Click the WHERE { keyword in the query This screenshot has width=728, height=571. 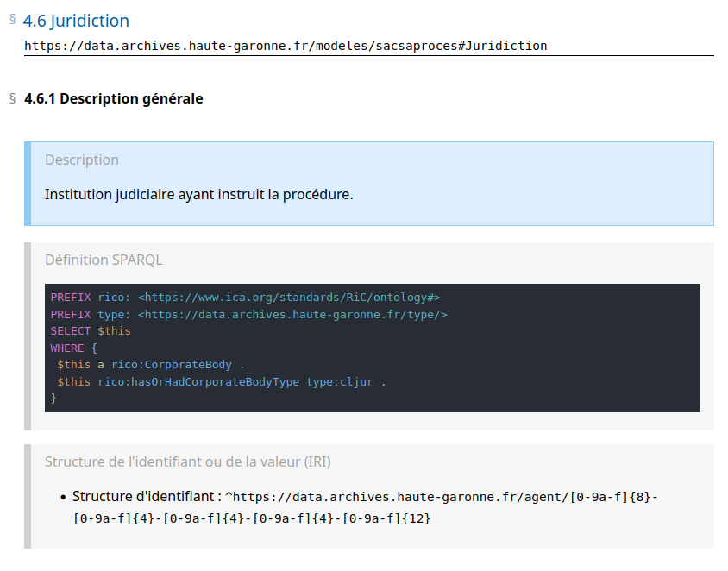coord(74,348)
